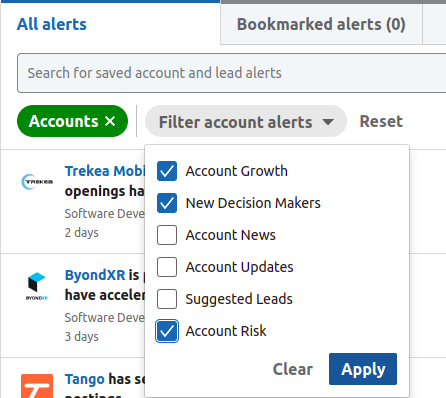The image size is (446, 398).
Task: Open the Tango company logo
Action: [37, 386]
